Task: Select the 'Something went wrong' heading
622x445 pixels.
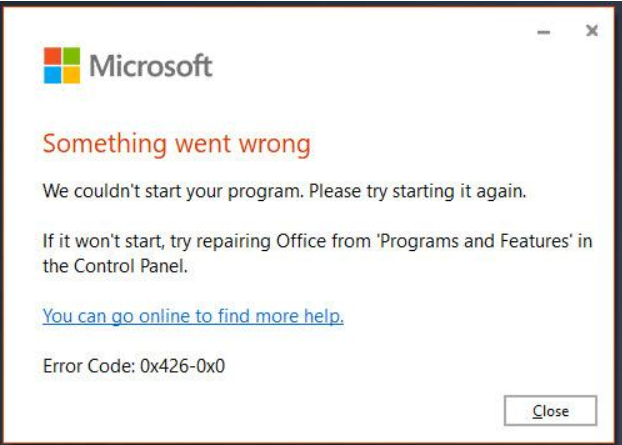Action: point(177,144)
